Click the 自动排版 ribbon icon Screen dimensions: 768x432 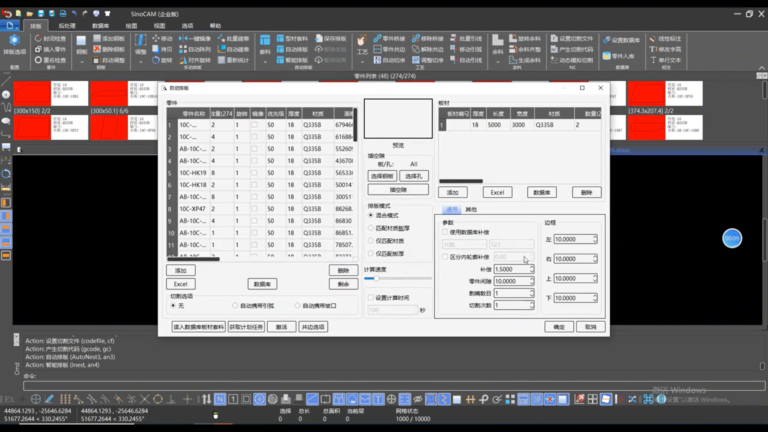pyautogui.click(x=280, y=49)
